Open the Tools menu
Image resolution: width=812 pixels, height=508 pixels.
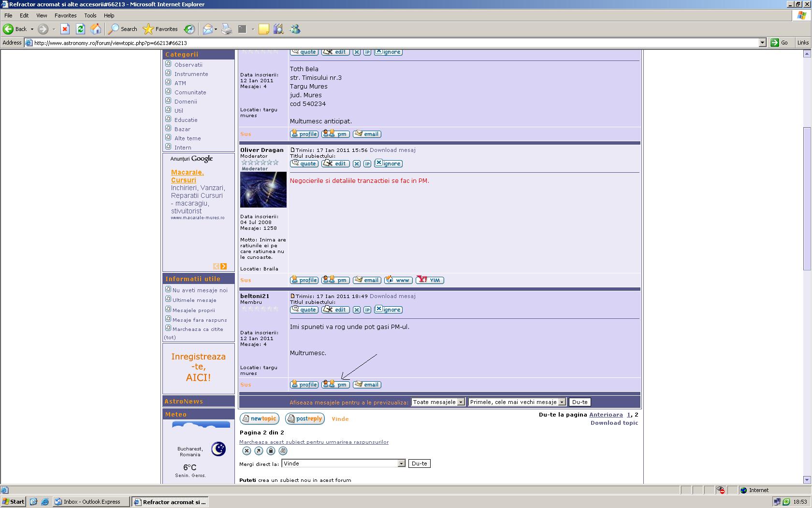pos(90,15)
